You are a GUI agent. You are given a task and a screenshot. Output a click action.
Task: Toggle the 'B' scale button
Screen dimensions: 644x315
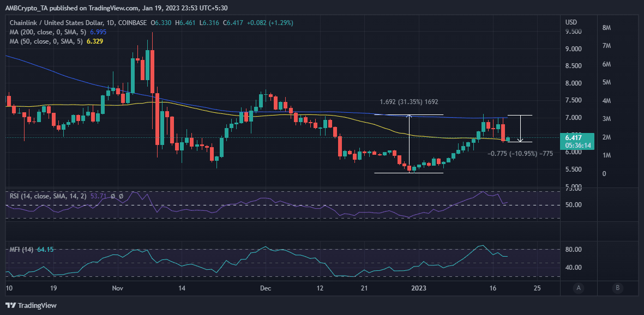click(x=617, y=288)
